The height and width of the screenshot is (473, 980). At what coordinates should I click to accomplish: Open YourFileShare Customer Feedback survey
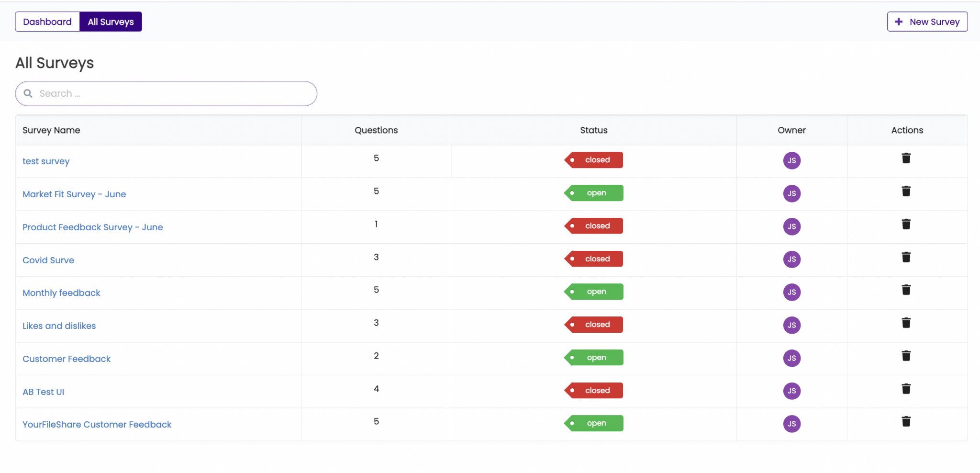tap(97, 425)
